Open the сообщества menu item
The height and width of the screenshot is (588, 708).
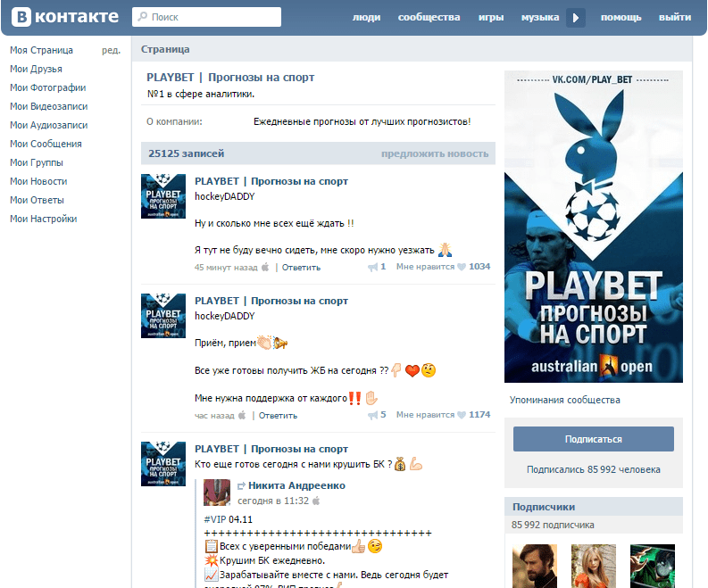[429, 17]
